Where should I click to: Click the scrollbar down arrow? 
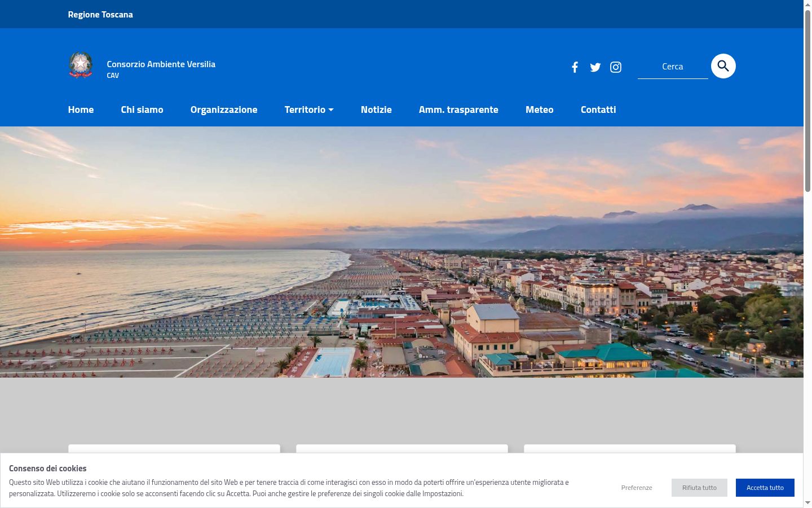(807, 503)
